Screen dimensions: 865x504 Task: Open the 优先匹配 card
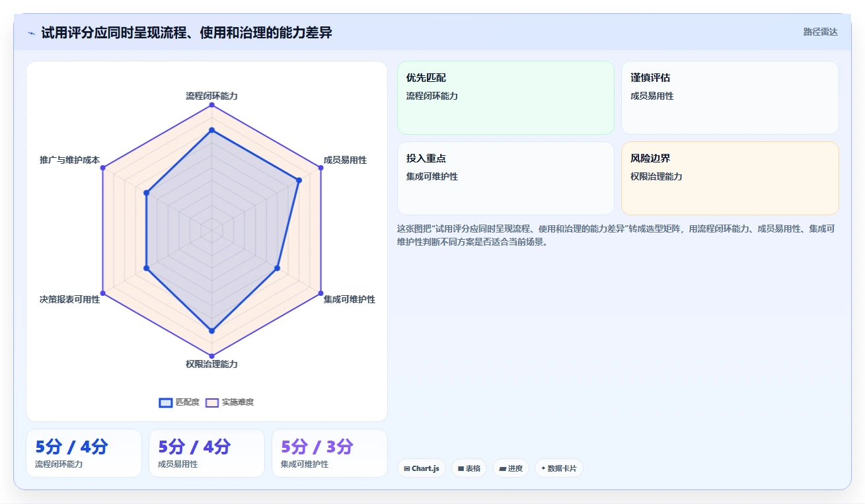coord(506,98)
